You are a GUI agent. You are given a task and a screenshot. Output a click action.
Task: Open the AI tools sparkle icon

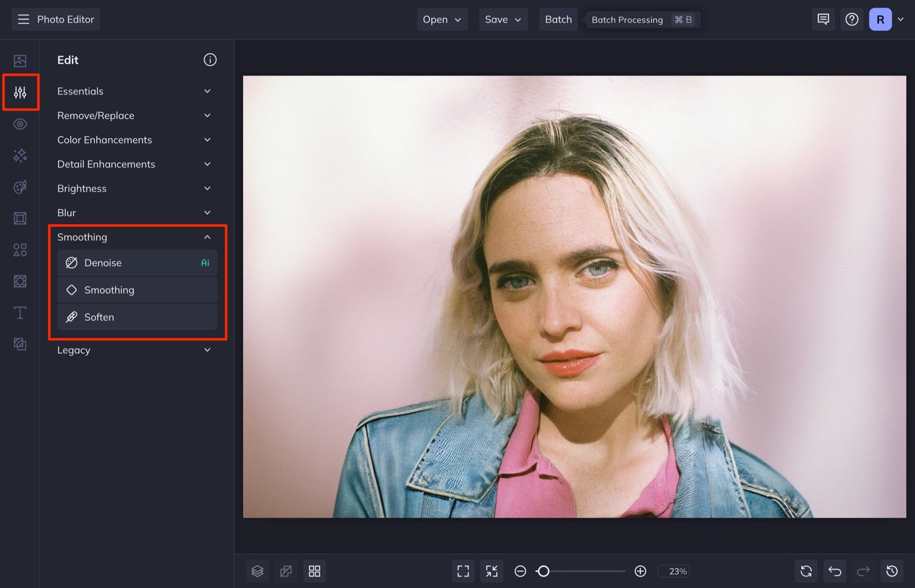click(x=20, y=155)
